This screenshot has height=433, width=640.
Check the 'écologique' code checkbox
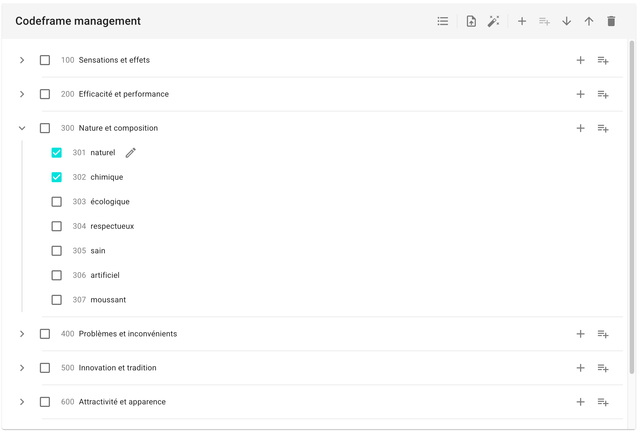click(57, 202)
